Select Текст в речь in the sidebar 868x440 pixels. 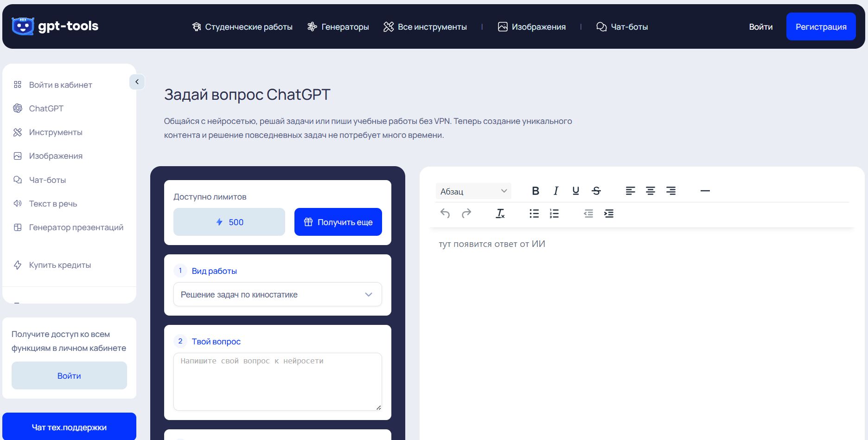(52, 203)
